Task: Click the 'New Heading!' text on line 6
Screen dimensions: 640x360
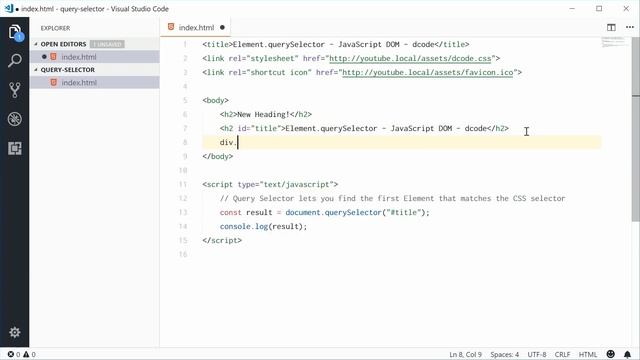Action: point(263,114)
